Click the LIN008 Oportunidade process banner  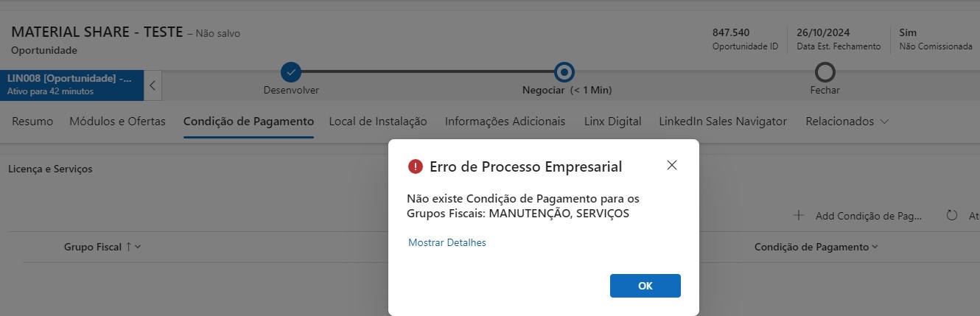[71, 85]
